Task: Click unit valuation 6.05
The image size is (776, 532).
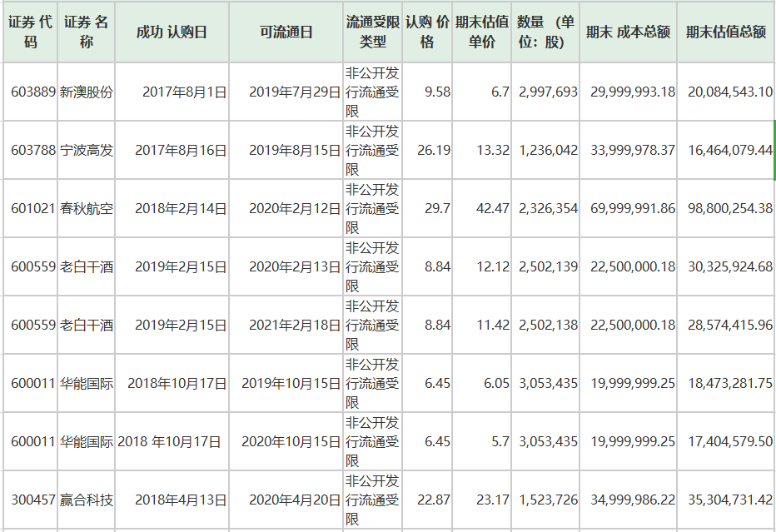Action: [496, 384]
